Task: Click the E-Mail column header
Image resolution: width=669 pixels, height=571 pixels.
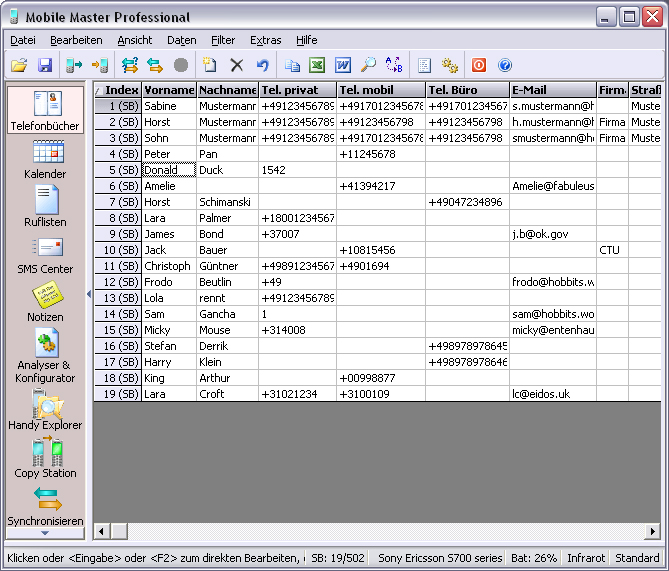Action: click(x=552, y=90)
